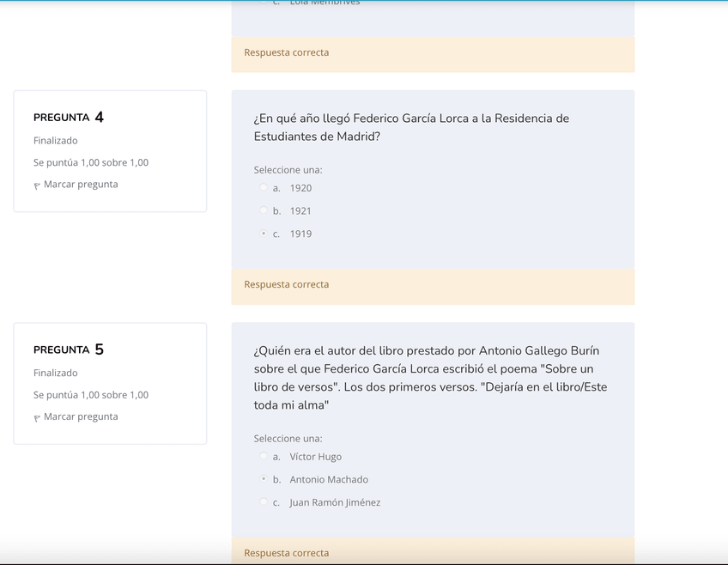Choose the Antonio Machado radio option
The image size is (728, 565).
[264, 479]
